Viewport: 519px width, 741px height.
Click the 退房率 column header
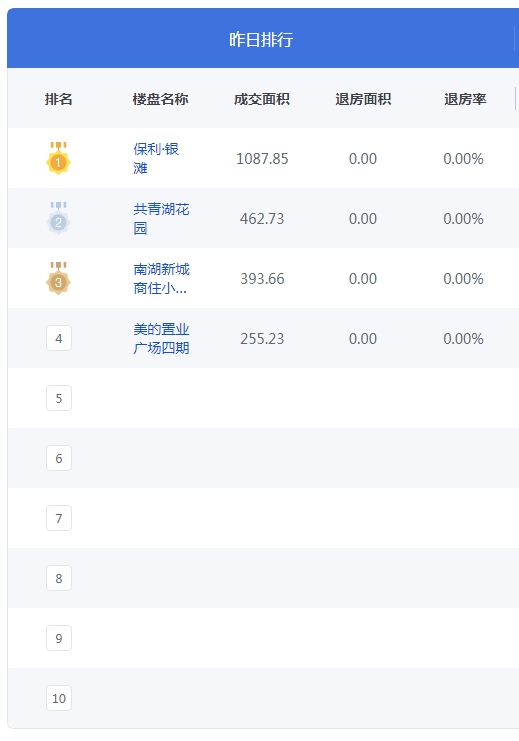(x=465, y=99)
